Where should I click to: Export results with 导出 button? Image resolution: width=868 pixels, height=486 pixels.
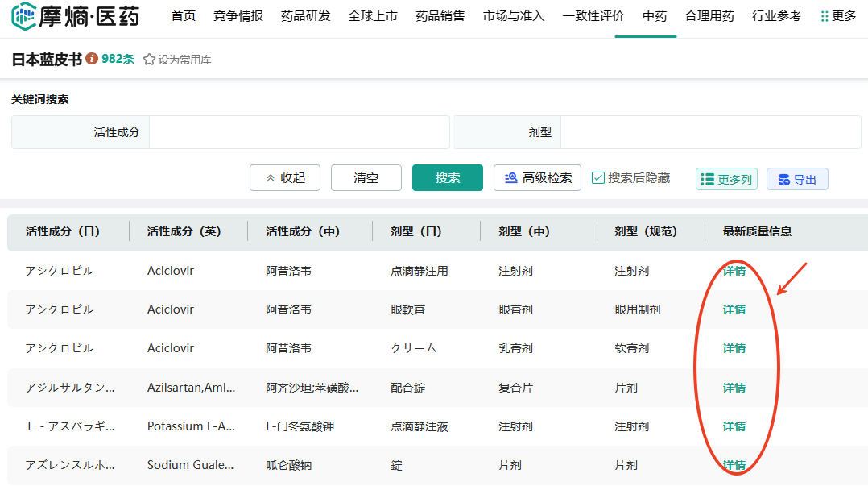click(x=796, y=179)
